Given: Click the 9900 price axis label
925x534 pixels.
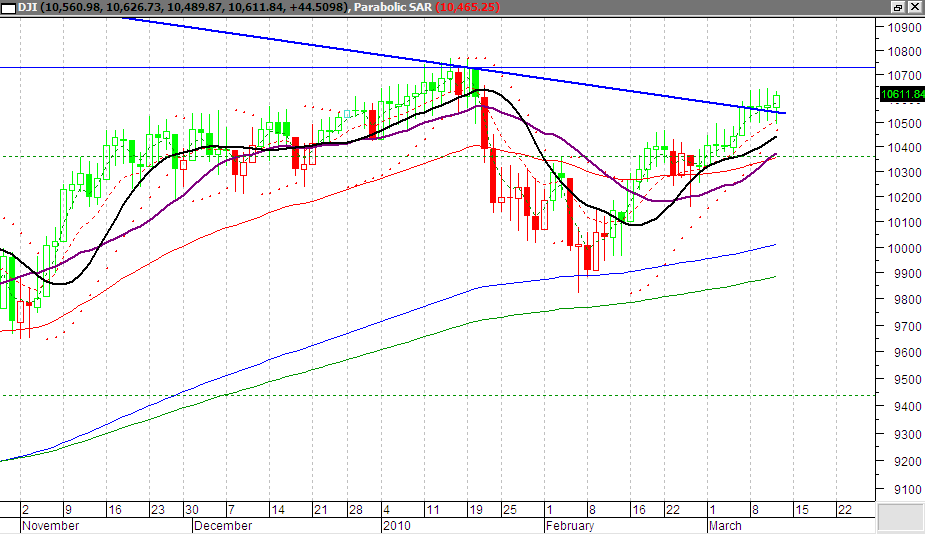Looking at the screenshot, I should pyautogui.click(x=907, y=274).
